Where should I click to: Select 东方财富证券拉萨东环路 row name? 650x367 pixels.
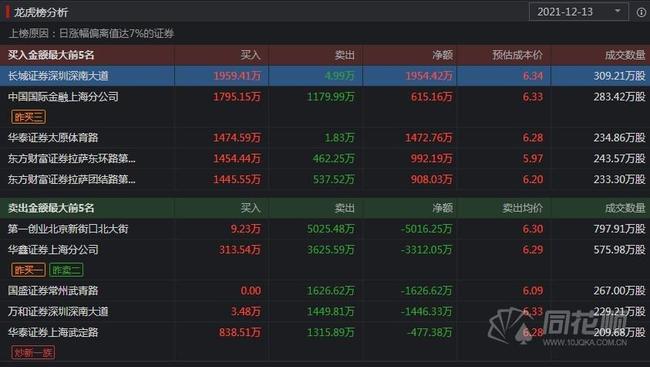click(72, 158)
